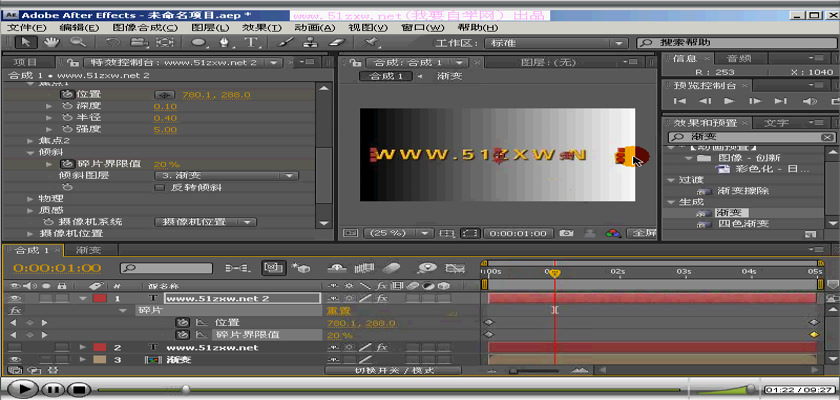Click 重置 to reset 碎片 effect

point(339,311)
